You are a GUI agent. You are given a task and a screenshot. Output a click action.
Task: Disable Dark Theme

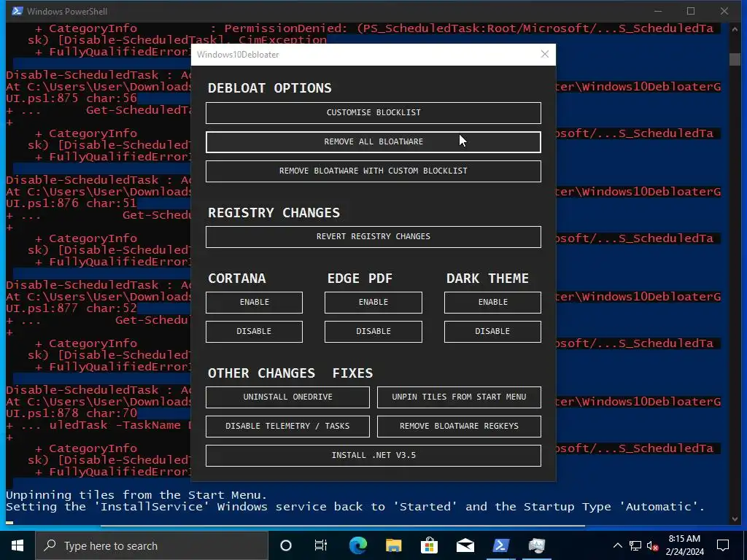tap(492, 332)
